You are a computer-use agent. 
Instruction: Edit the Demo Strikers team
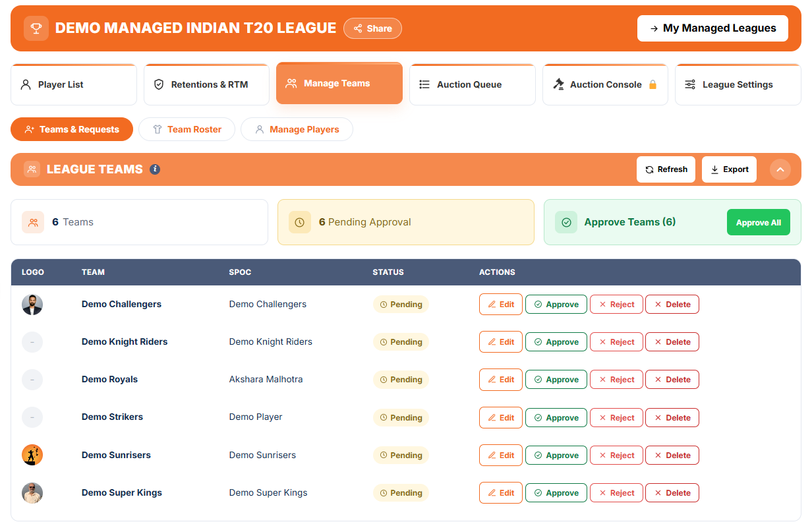(x=501, y=418)
